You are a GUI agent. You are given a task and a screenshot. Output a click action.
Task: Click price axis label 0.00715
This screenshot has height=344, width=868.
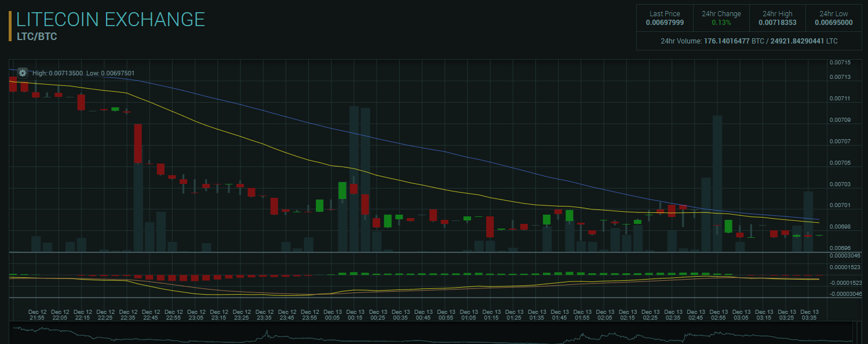click(x=840, y=62)
